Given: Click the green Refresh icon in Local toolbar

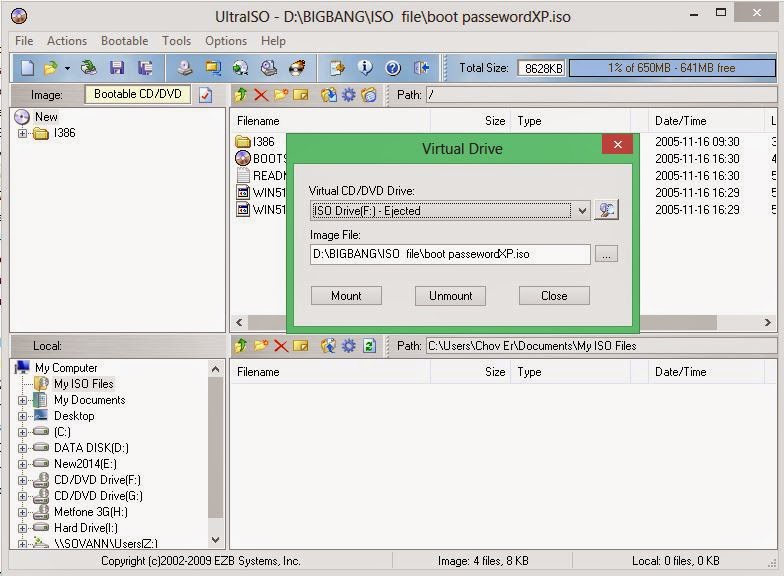Looking at the screenshot, I should pos(369,346).
